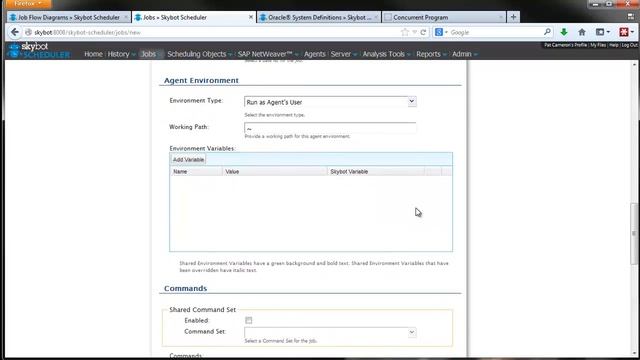Click the Google search engine icon

pos(439,32)
